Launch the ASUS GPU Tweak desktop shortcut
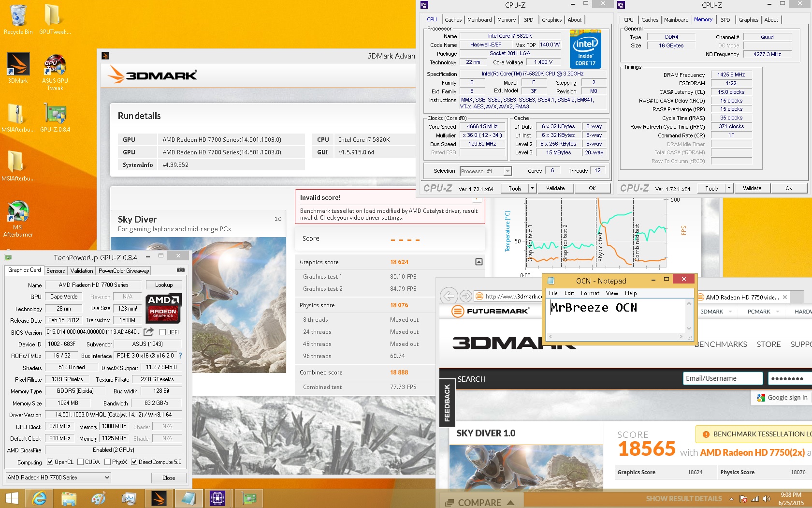 [x=55, y=72]
